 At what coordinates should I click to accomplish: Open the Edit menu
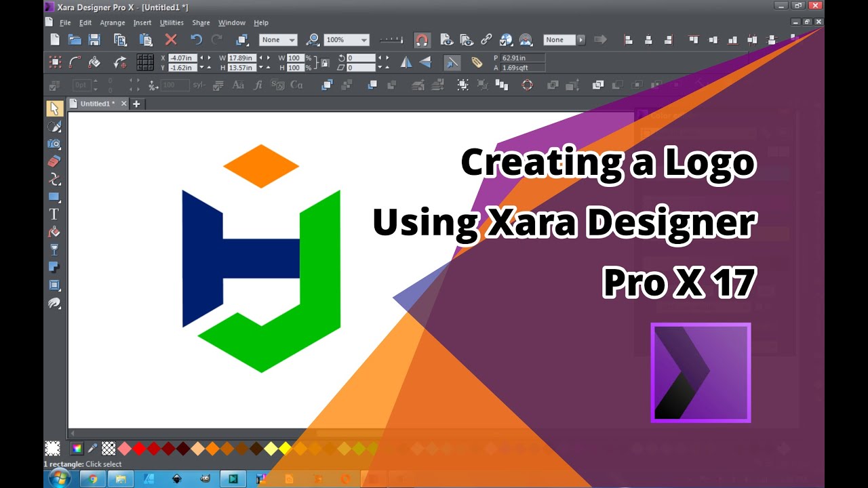click(x=85, y=22)
